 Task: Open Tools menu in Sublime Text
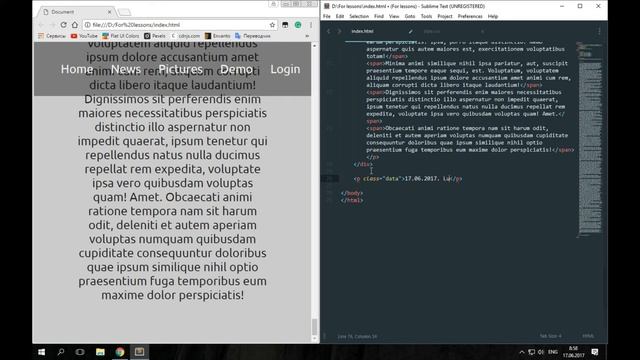(426, 16)
